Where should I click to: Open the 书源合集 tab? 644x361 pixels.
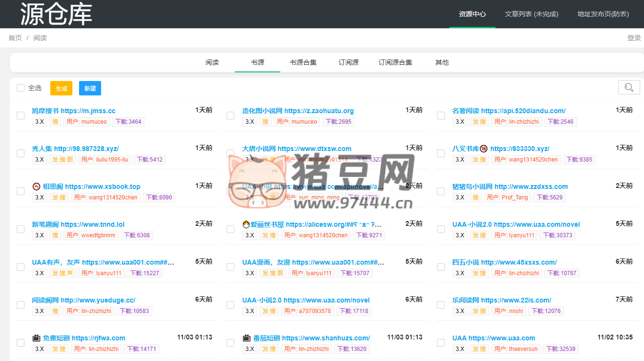(303, 62)
